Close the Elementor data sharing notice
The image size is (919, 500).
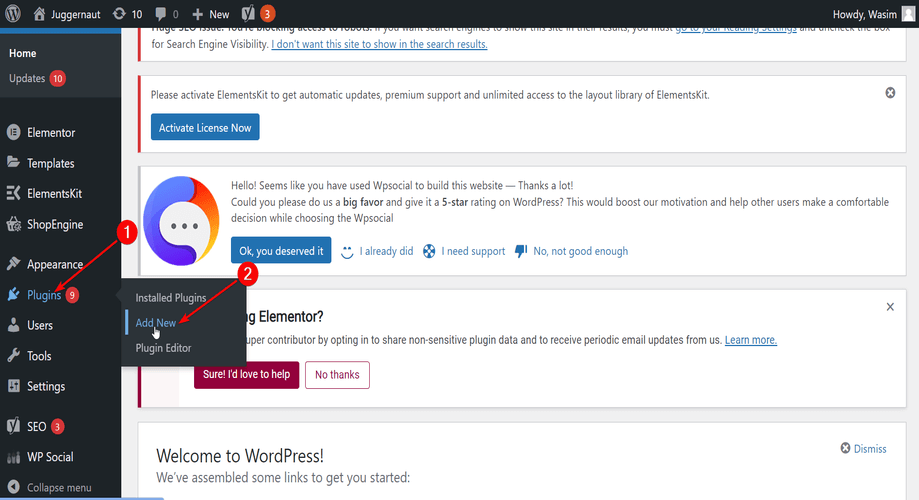[x=890, y=307]
